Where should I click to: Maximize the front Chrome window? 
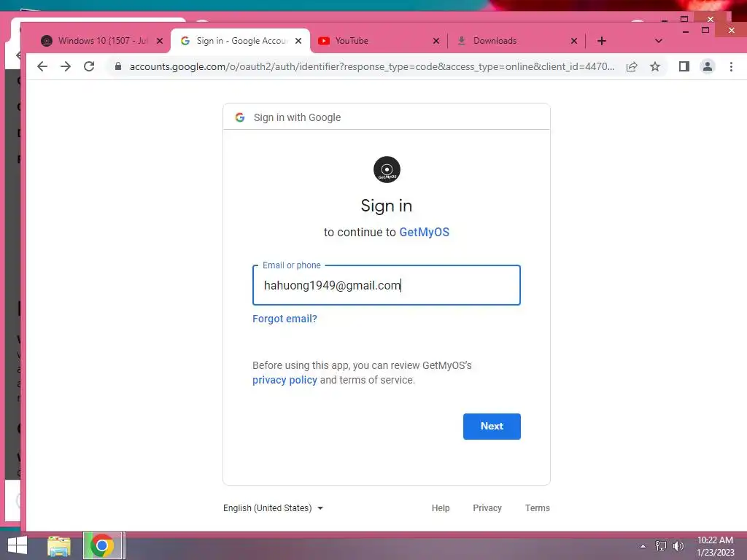click(705, 30)
